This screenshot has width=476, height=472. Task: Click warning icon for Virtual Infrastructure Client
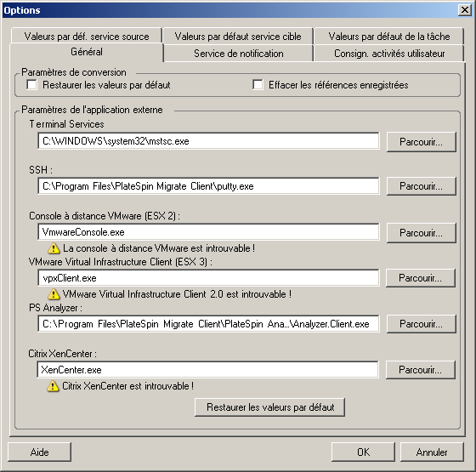point(54,294)
